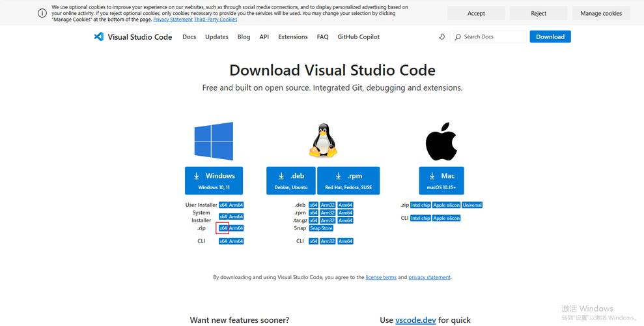Download the .rpm Red Hat package
644x326 pixels.
coord(348,181)
